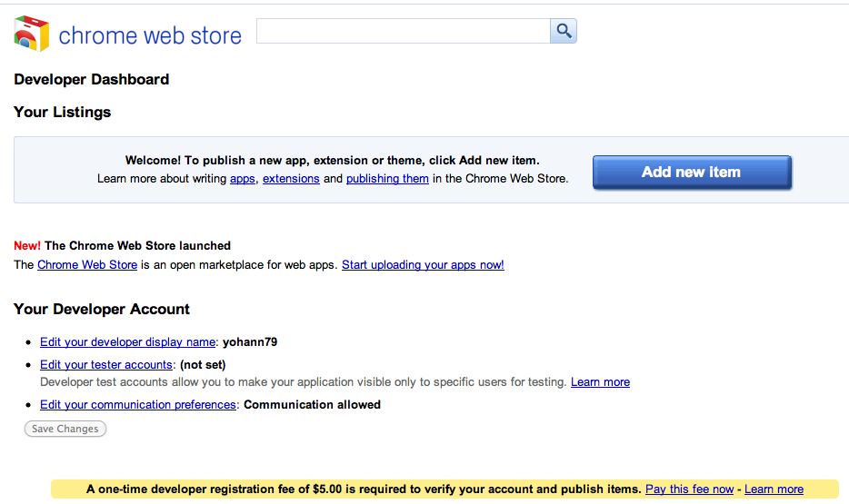849x504 pixels.
Task: Click Pay this fee now link
Action: point(689,489)
